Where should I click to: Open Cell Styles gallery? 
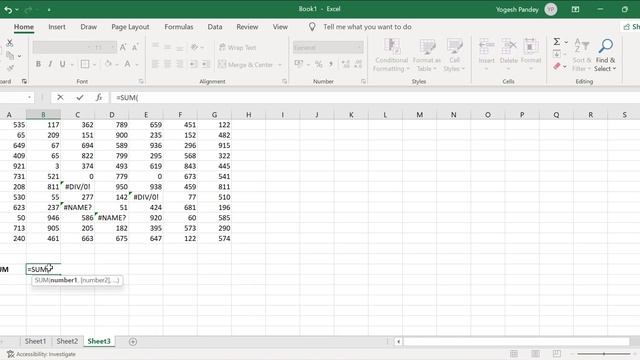coord(454,55)
